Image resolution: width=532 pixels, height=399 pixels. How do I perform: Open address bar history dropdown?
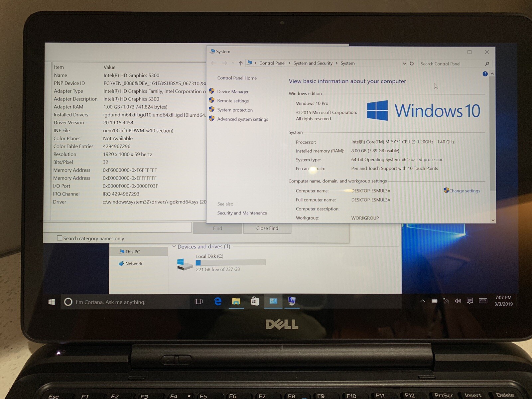404,63
